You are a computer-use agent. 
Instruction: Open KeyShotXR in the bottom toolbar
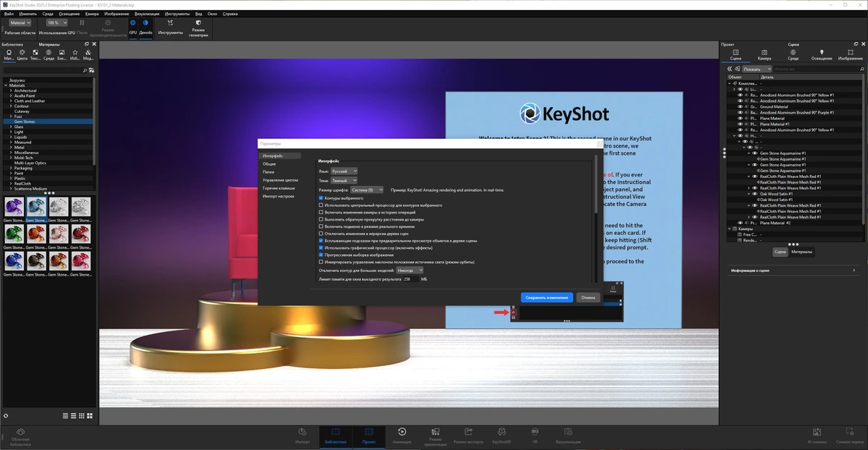pyautogui.click(x=502, y=436)
